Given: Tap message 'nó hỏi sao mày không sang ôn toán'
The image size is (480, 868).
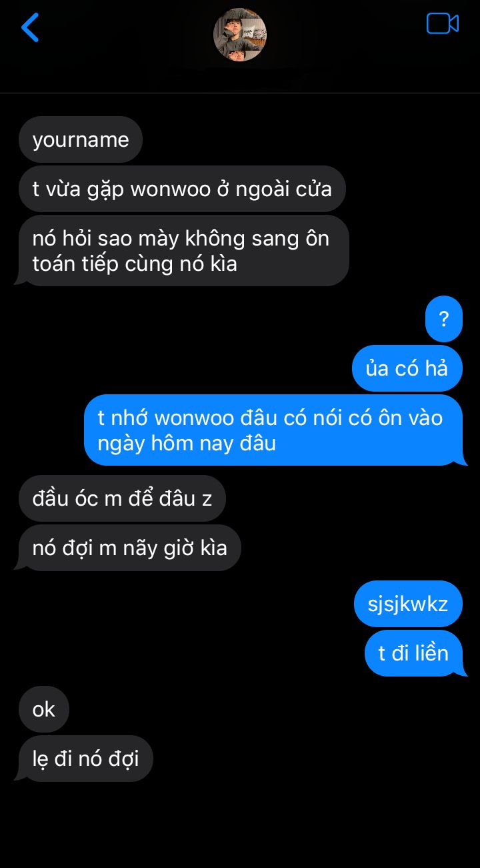Looking at the screenshot, I should 182,251.
